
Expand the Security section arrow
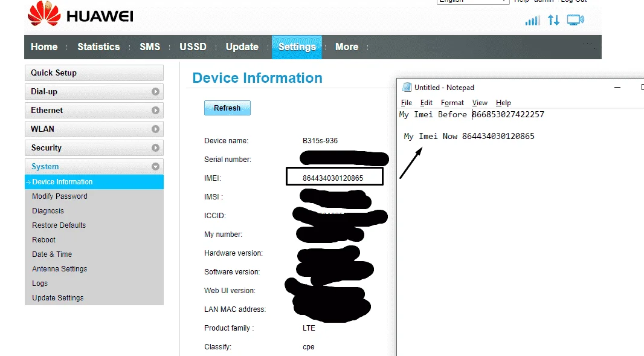[155, 147]
